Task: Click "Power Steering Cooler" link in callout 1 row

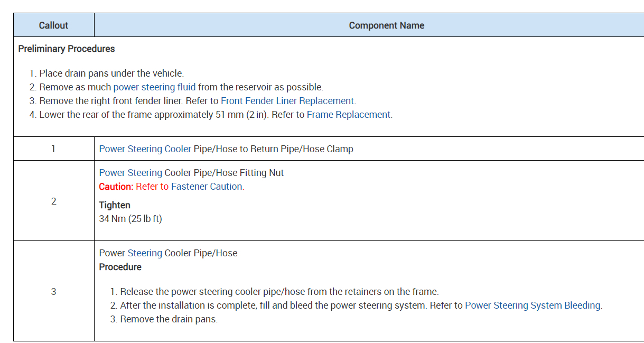Action: [x=145, y=149]
